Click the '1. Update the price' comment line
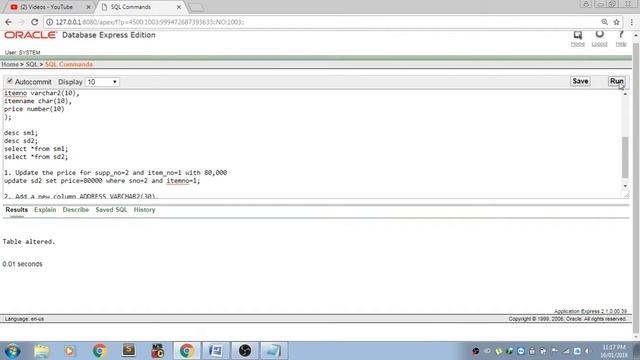Image resolution: width=640 pixels, height=360 pixels. pos(116,173)
